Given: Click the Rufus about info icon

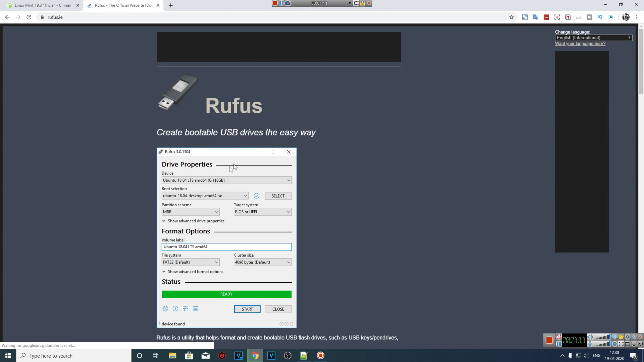Looking at the screenshot, I should pos(175,309).
